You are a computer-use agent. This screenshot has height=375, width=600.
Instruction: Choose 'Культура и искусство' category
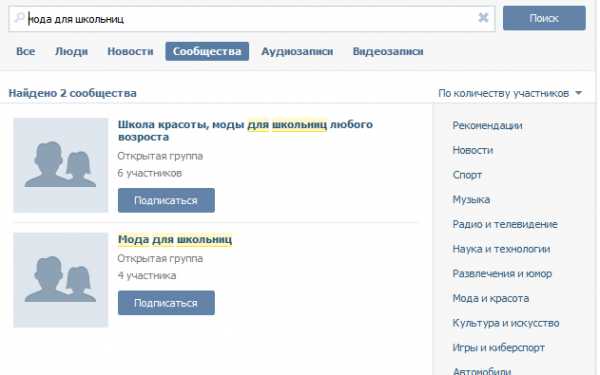505,323
